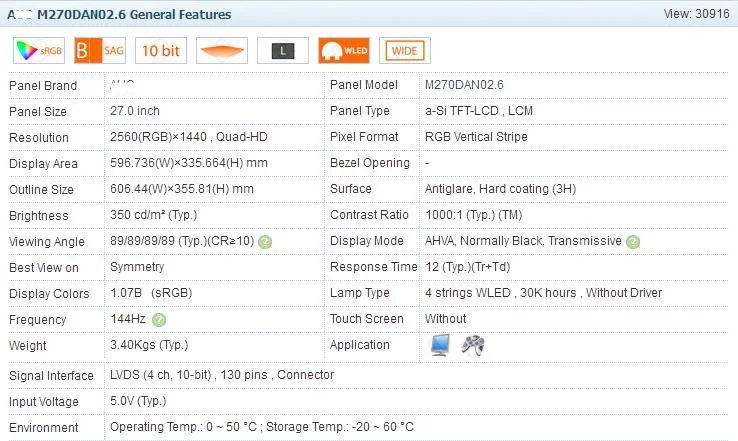The image size is (738, 441).
Task: Click the gamepad application icon
Action: click(x=471, y=345)
